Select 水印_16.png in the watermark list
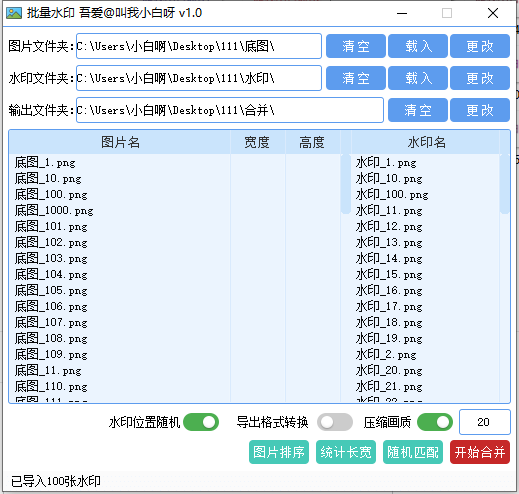Viewport: 519px width, 494px height. (426, 291)
